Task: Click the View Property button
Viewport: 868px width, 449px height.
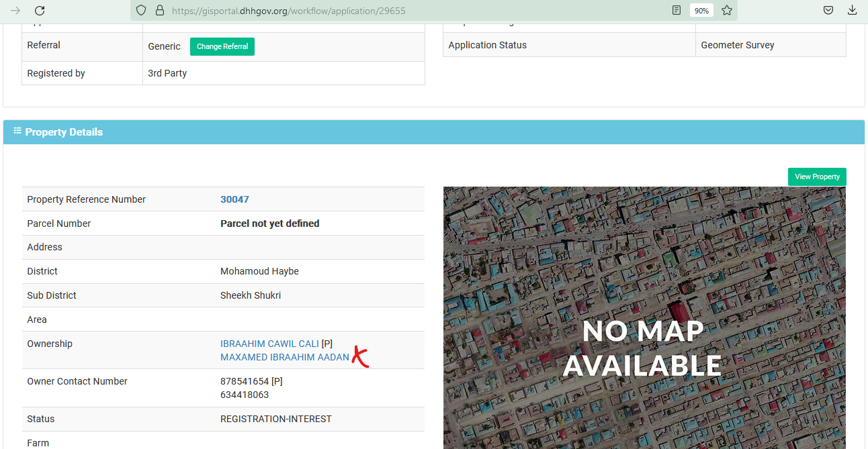Action: click(817, 177)
